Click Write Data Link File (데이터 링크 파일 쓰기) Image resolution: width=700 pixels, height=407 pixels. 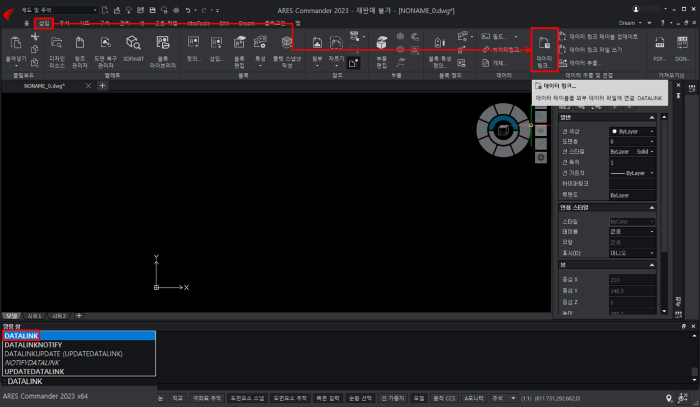[x=590, y=50]
